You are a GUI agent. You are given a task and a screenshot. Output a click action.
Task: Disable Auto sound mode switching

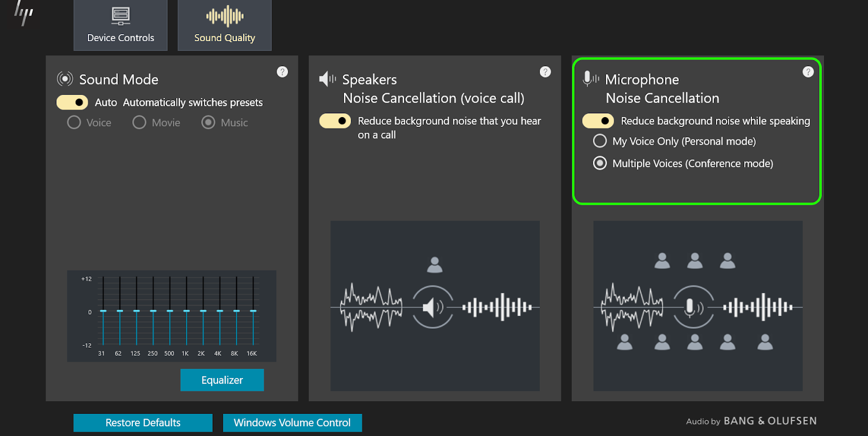tap(72, 102)
